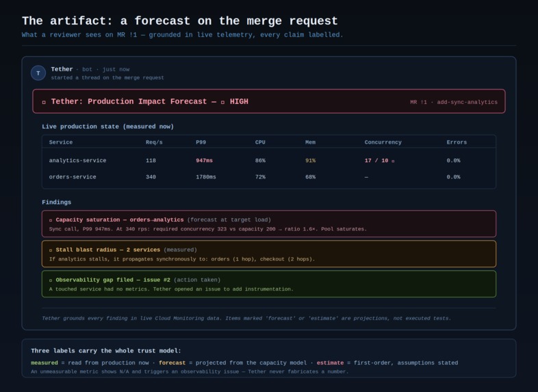Click the 340 req/s value

click(x=151, y=177)
